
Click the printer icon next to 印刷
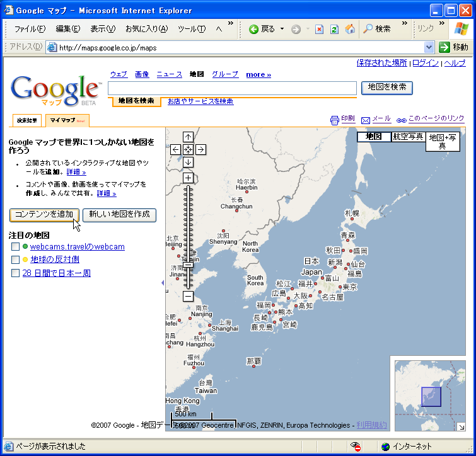(x=334, y=120)
